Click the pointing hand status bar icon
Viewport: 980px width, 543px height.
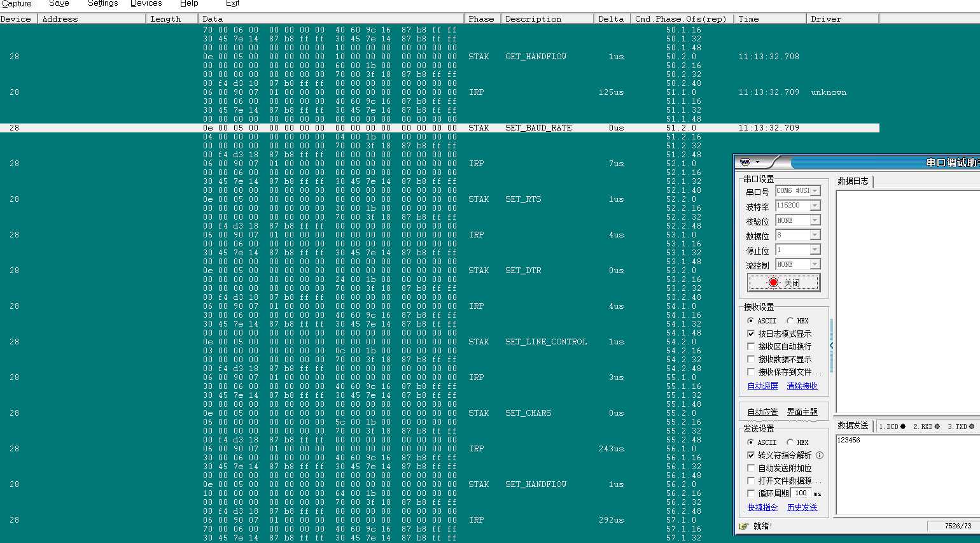pyautogui.click(x=744, y=526)
